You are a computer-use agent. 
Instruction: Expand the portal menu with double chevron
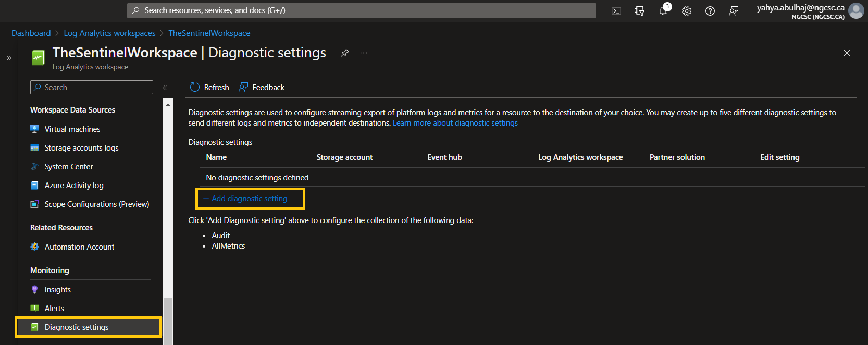pyautogui.click(x=9, y=58)
